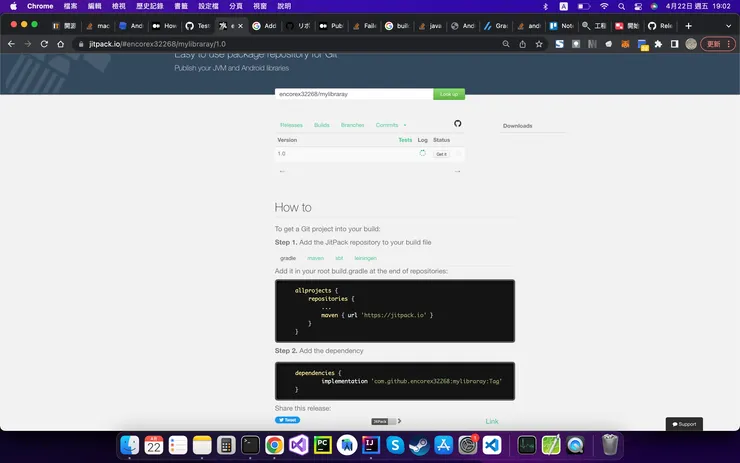
Task: Open the 書籤 menu
Action: (181, 6)
